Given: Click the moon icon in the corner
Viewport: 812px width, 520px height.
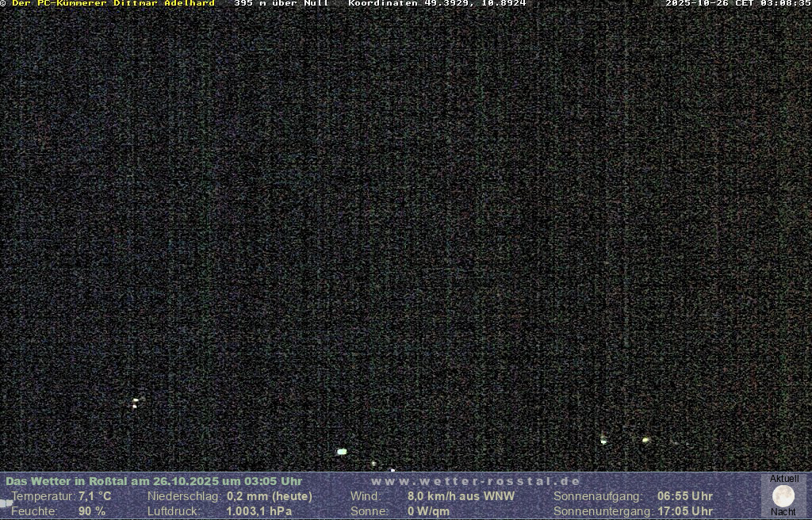Looking at the screenshot, I should (x=783, y=496).
